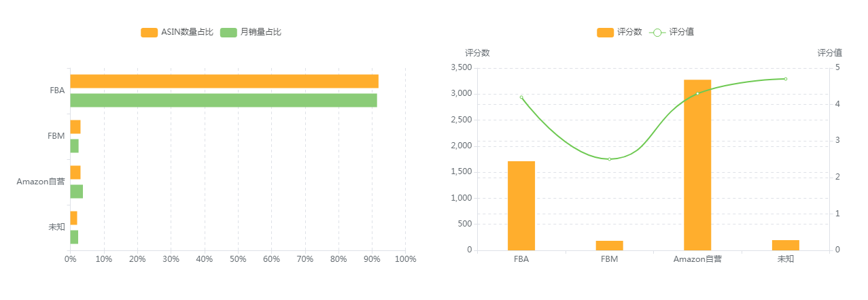Select the FBA orange ASIN share bar
This screenshot has width=868, height=300.
click(224, 82)
